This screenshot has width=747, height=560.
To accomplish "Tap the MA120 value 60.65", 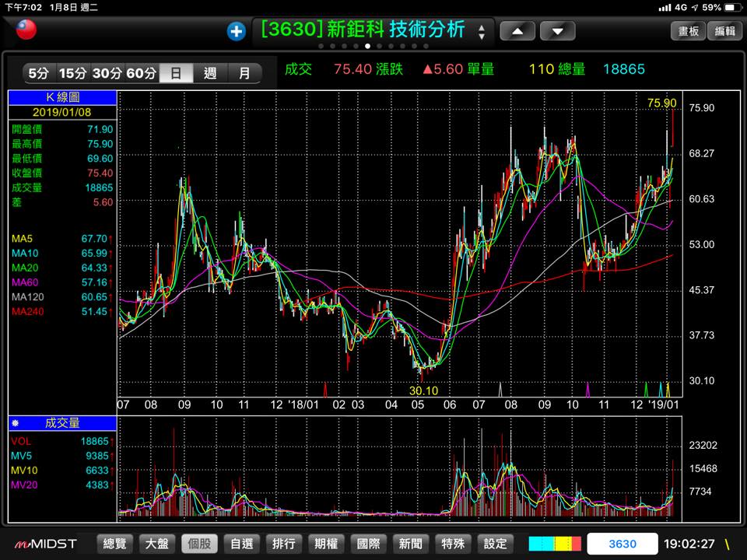I will (94, 297).
